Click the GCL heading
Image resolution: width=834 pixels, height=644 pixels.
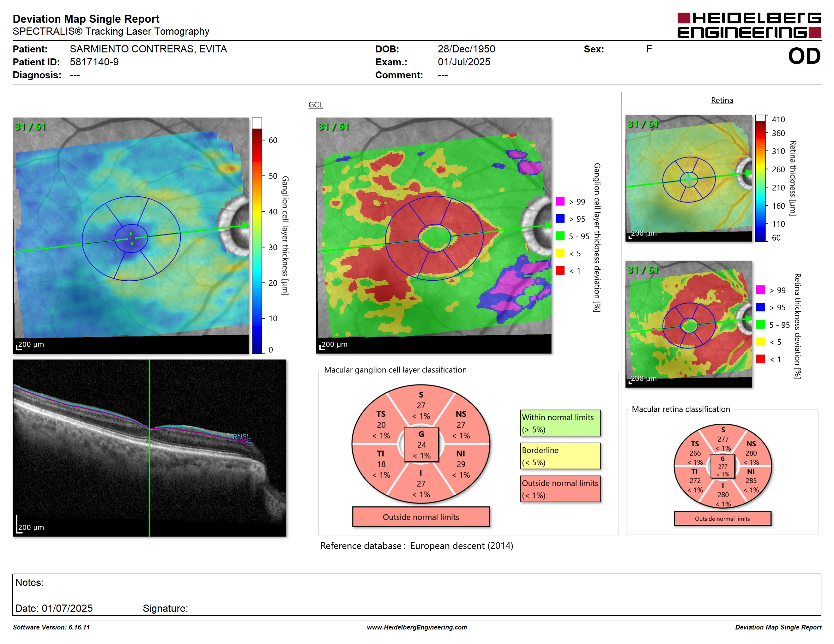[315, 104]
